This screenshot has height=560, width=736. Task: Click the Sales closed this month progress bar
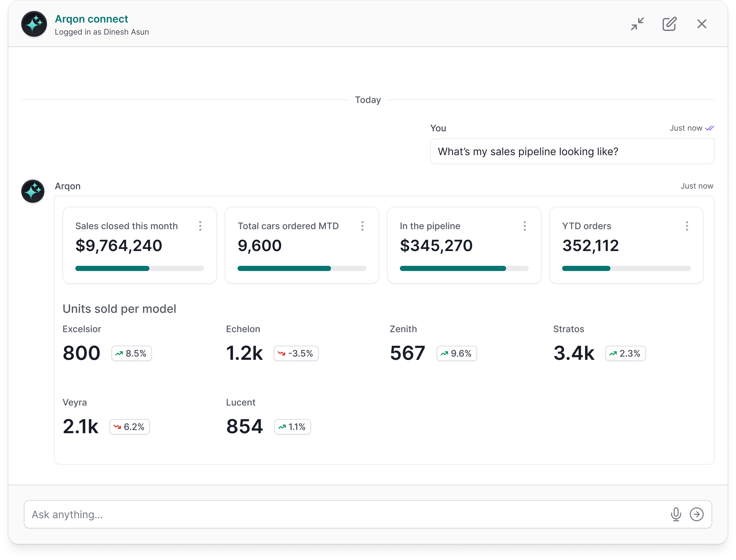tap(139, 268)
